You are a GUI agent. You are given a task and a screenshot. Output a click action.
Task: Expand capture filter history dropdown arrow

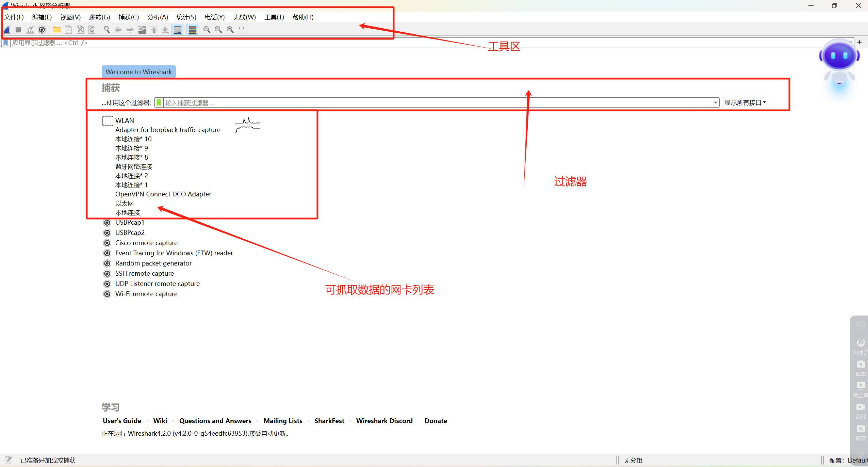(x=715, y=103)
